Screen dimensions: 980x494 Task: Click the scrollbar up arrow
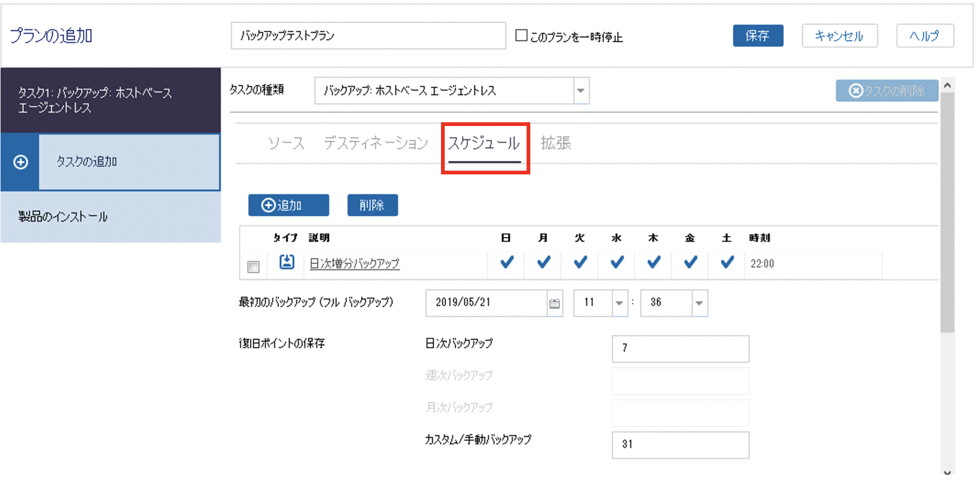click(x=947, y=85)
